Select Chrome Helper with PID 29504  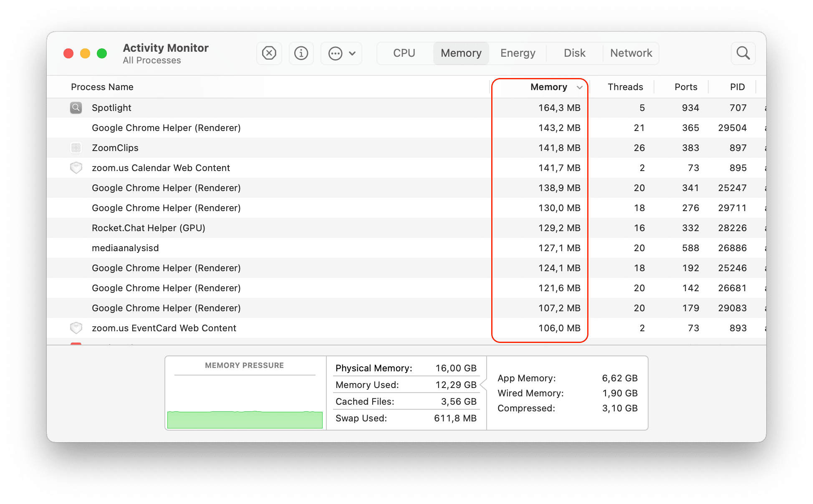pos(406,128)
